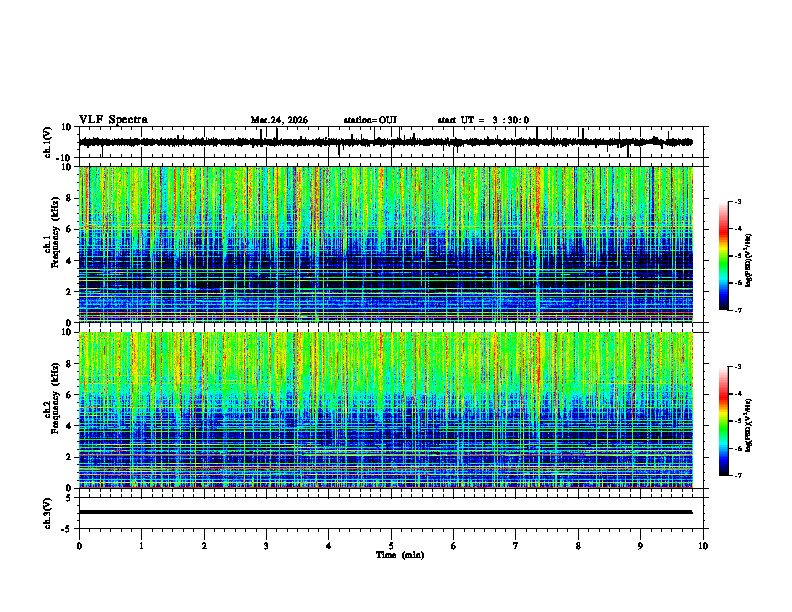This screenshot has width=792, height=612.
Task: Click the ch.2 spectrogram image
Action: click(386, 410)
